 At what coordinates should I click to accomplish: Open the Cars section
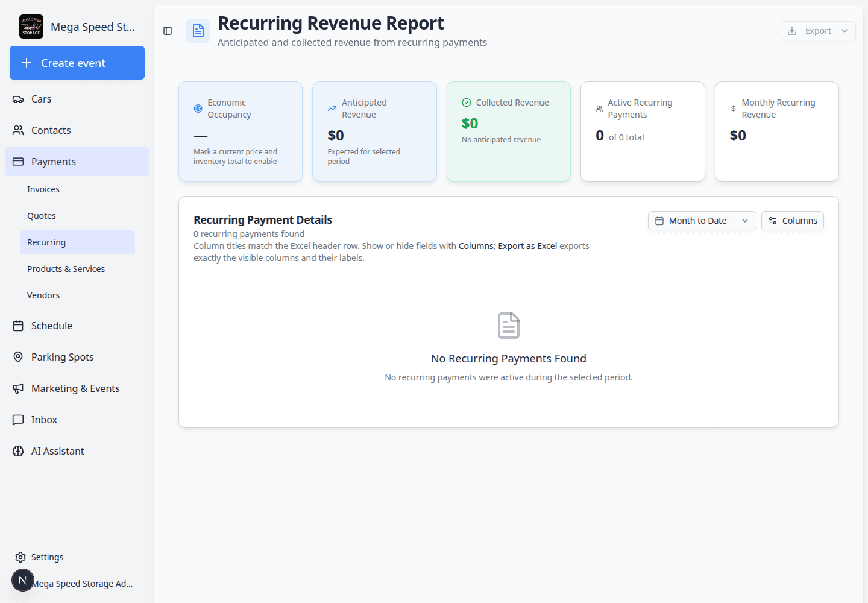[x=77, y=99]
